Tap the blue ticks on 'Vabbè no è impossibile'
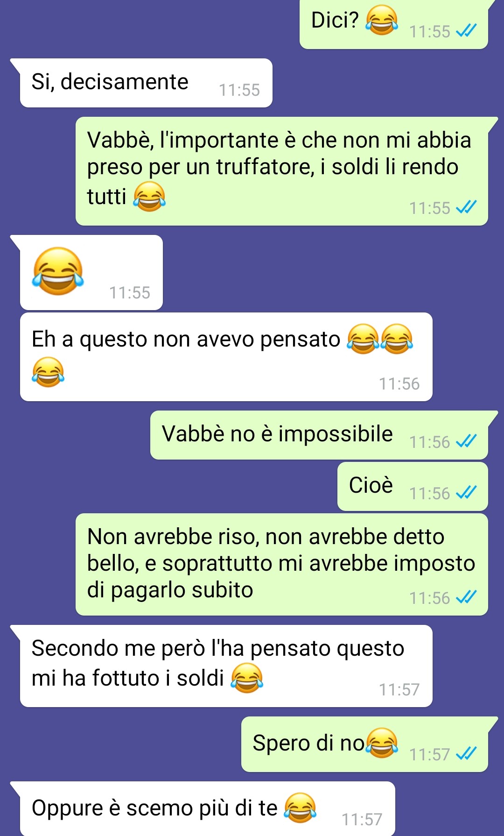This screenshot has height=836, width=504. click(466, 441)
